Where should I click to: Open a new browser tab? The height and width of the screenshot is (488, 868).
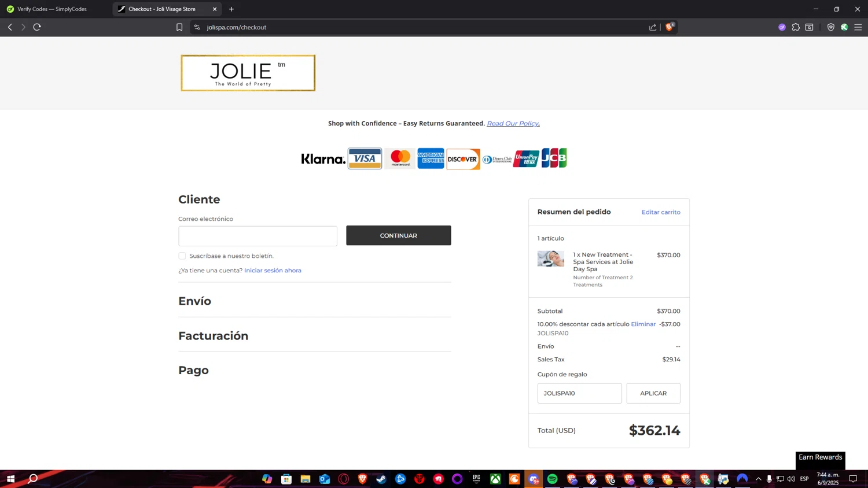click(231, 9)
